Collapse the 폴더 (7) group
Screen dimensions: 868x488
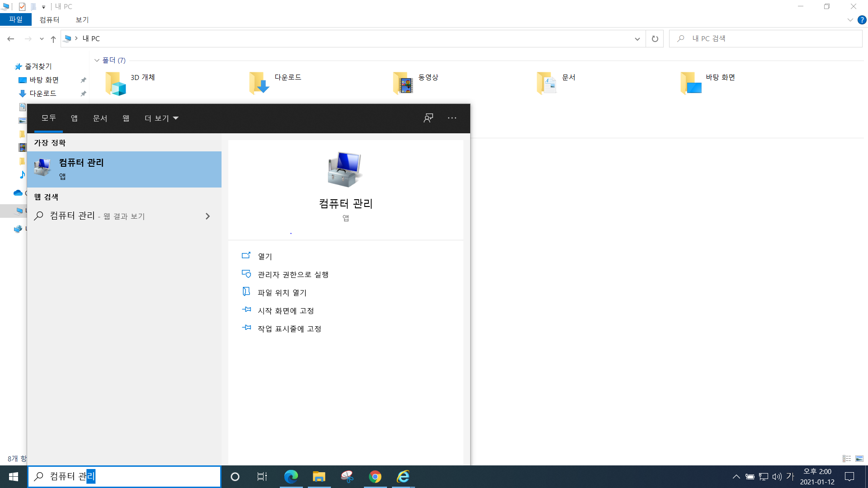(97, 60)
